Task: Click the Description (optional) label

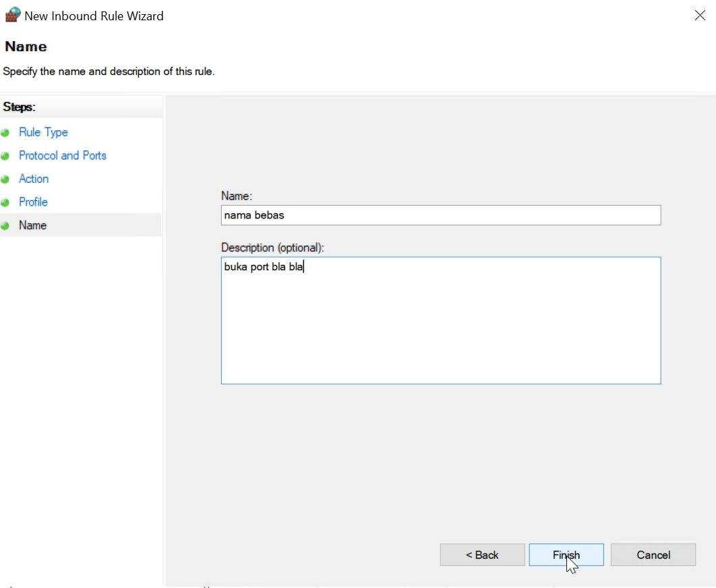Action: coord(272,247)
